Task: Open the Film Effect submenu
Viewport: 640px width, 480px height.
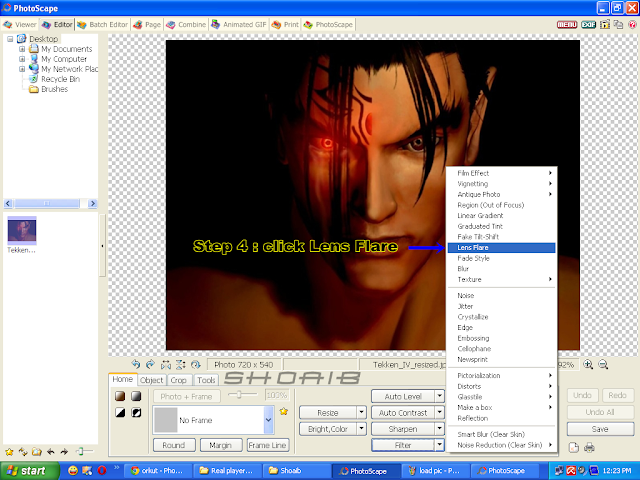Action: pos(501,173)
